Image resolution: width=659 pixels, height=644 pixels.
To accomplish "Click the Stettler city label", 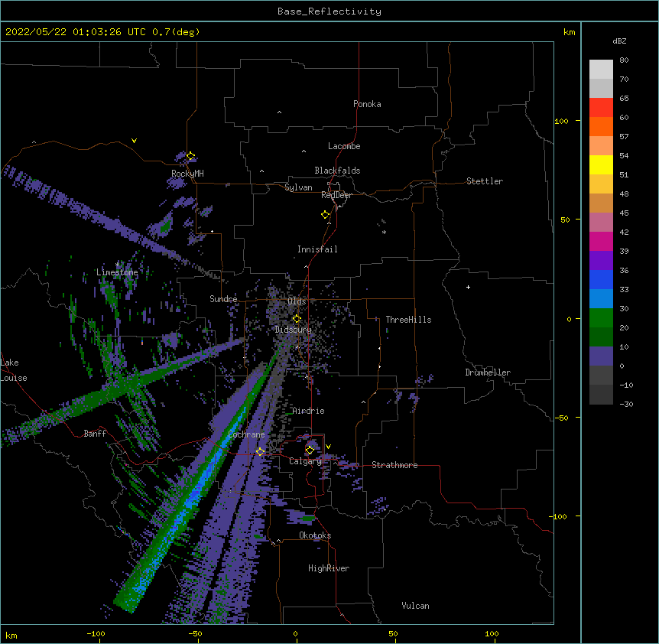I will click(x=485, y=181).
